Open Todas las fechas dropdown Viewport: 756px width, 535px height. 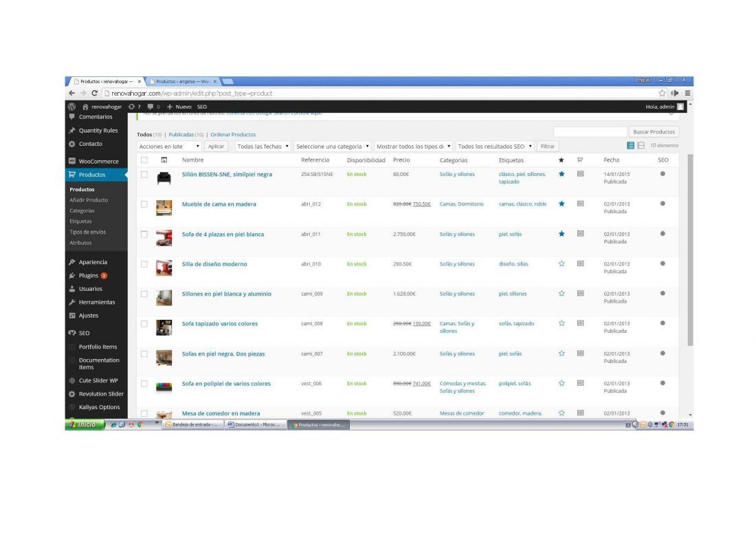(263, 146)
